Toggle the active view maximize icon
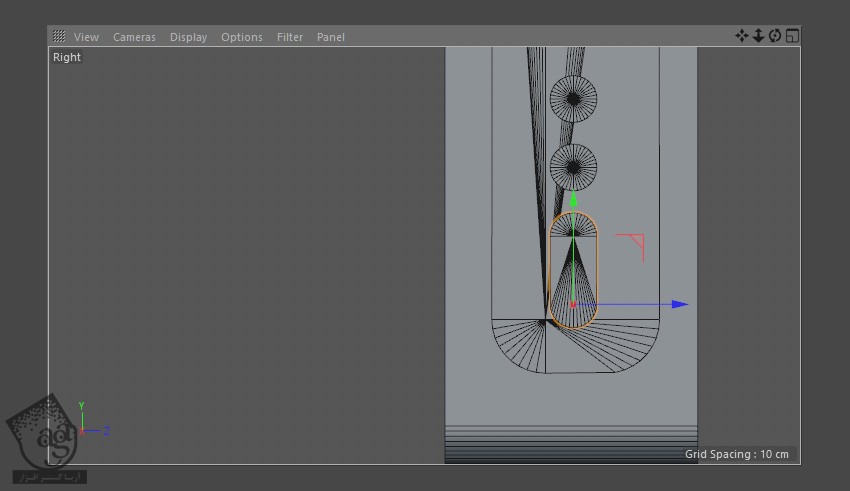Viewport: 850px width, 491px height. pyautogui.click(x=792, y=36)
